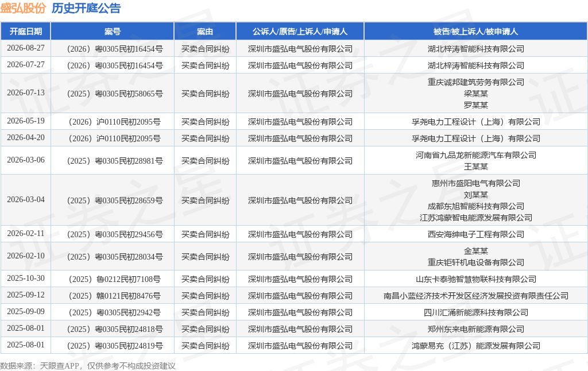Screen dimensions: 588x371
Task: Click case number (2025)粤0305民初24819号
Action: (x=115, y=346)
